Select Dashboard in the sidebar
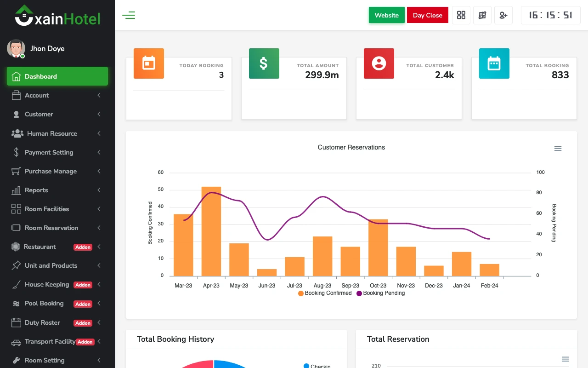 click(x=57, y=76)
